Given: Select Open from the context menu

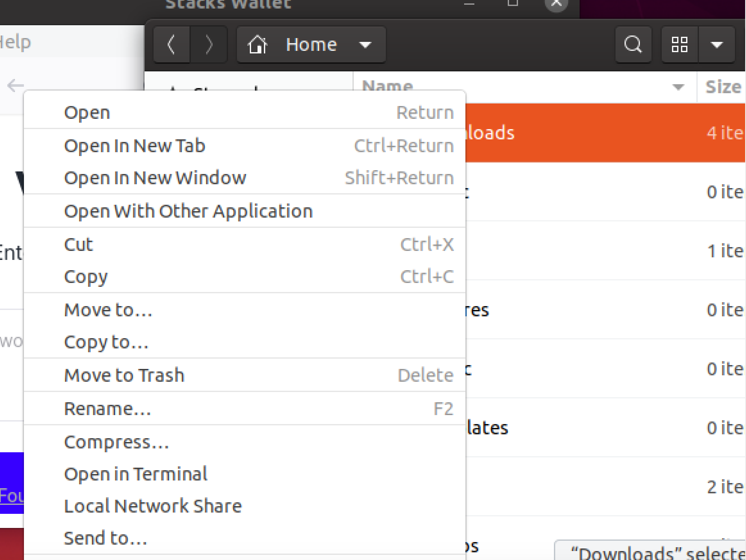Looking at the screenshot, I should 86,112.
